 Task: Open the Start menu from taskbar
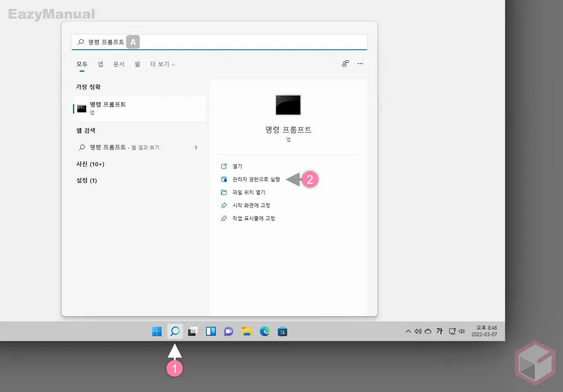click(x=157, y=331)
